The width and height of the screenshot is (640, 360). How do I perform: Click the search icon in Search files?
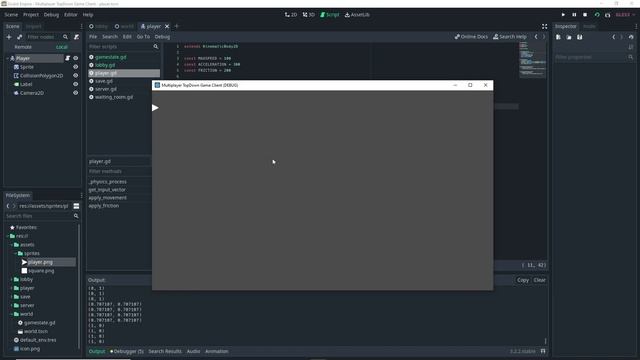pyautogui.click(x=76, y=216)
